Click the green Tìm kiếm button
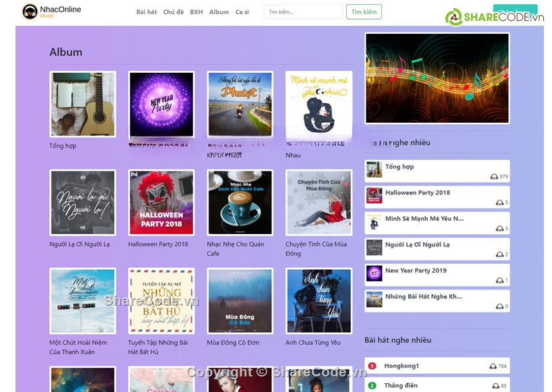 364,12
